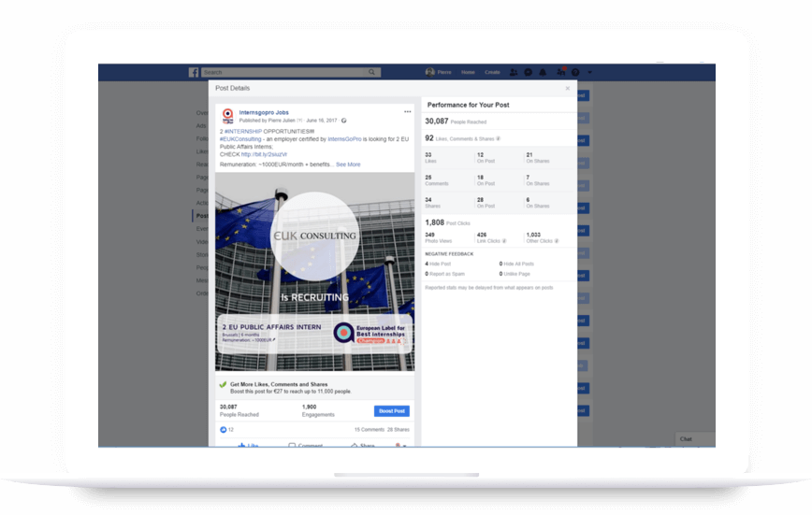812x515 pixels.
Task: Open the EUK Consulting recruiting image
Action: (315, 272)
